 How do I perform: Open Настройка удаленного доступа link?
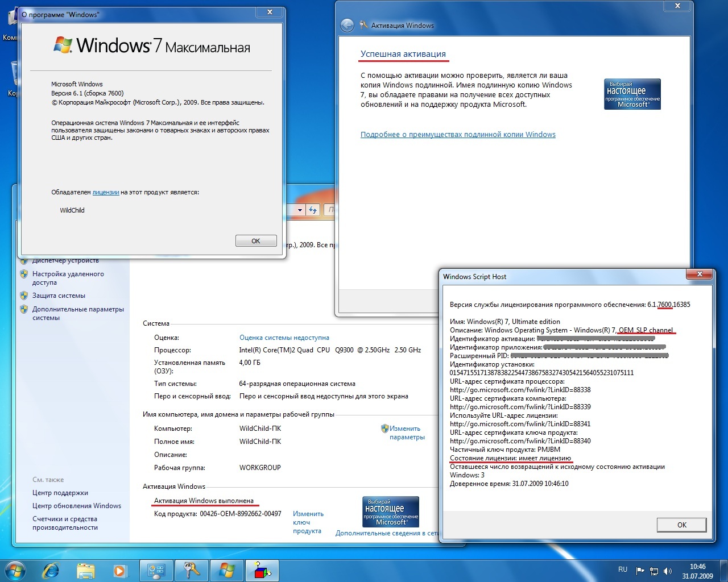pyautogui.click(x=68, y=278)
